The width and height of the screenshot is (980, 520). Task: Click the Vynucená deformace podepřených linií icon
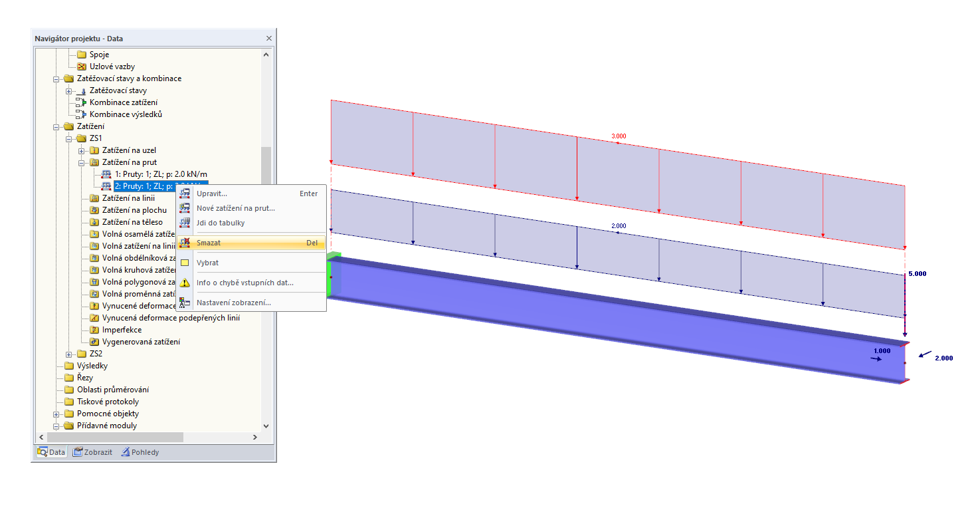[x=94, y=318]
